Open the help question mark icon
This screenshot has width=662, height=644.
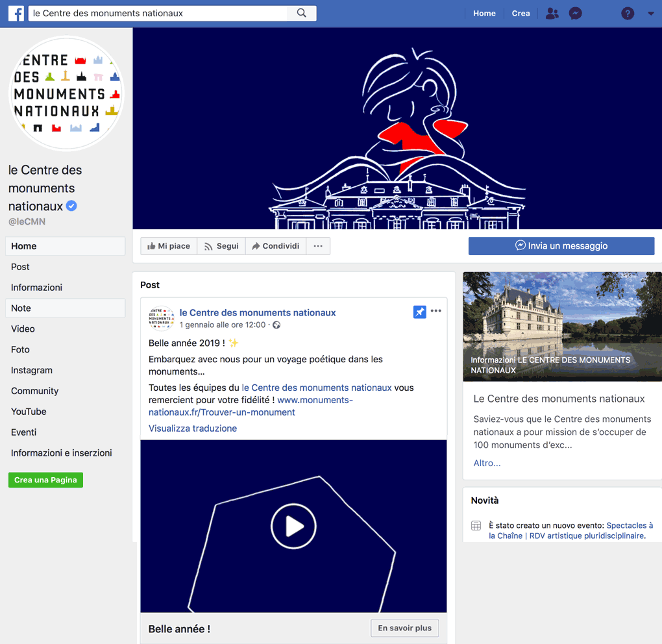click(x=628, y=14)
